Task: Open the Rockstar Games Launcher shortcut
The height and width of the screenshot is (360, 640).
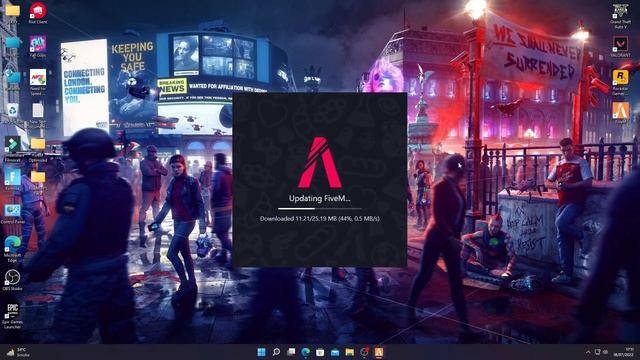Action: click(620, 82)
